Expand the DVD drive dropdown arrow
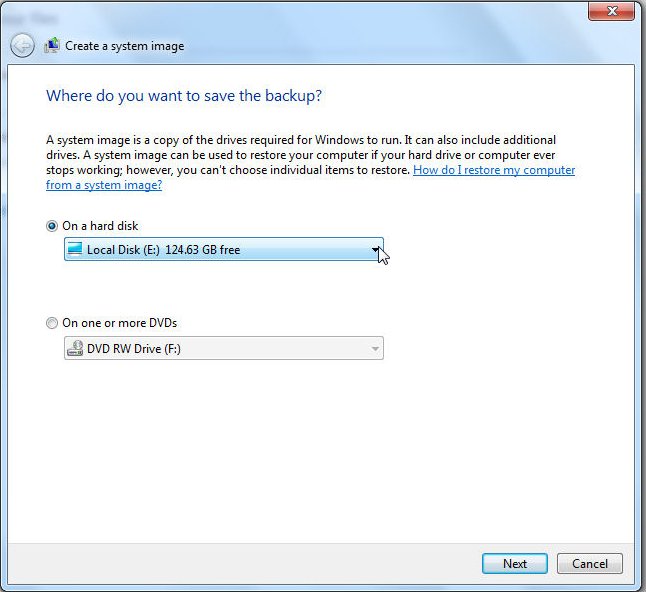The width and height of the screenshot is (646, 592). [375, 349]
